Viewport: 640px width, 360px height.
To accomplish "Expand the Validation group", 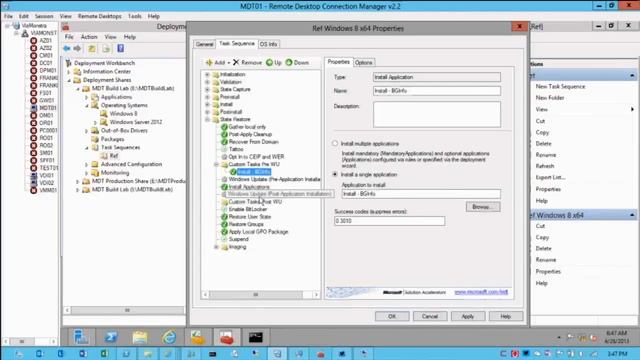I will [207, 82].
